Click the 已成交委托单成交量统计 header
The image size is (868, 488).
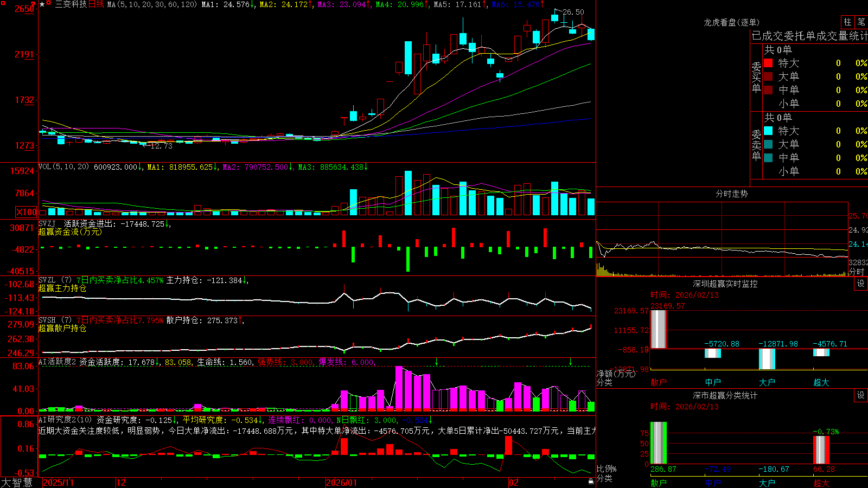pos(809,36)
